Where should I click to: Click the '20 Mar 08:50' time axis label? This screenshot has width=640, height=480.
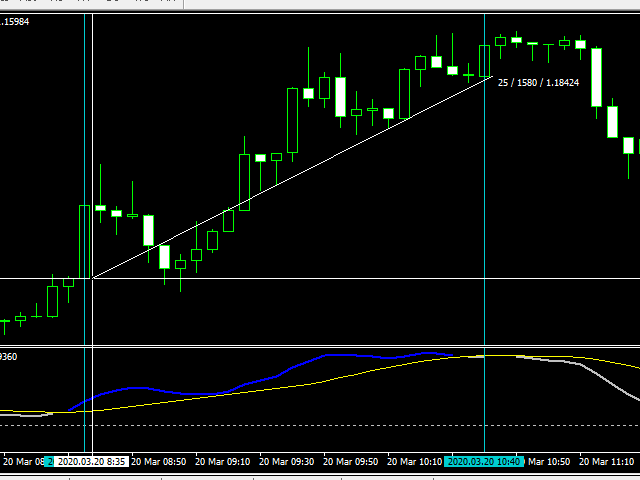pyautogui.click(x=159, y=462)
